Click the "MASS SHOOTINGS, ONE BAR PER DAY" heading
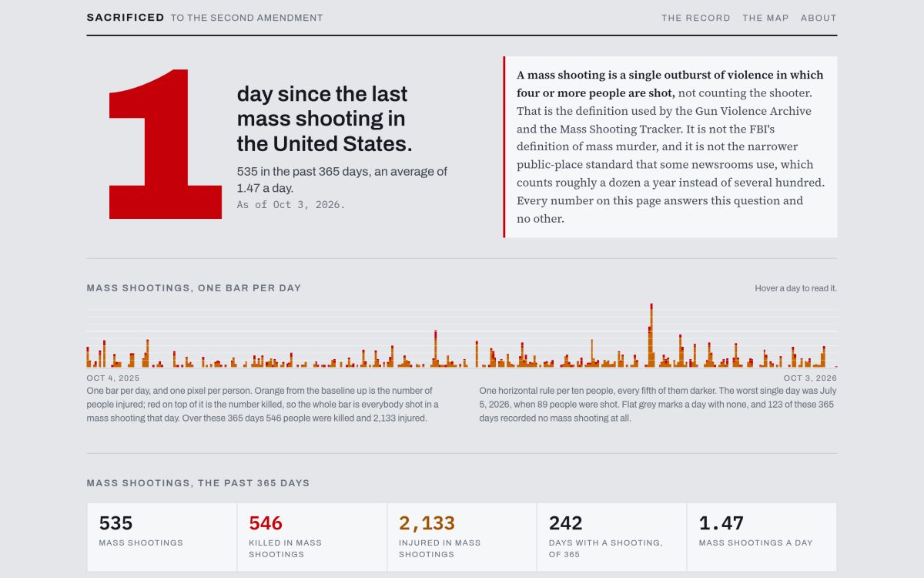 [x=194, y=288]
